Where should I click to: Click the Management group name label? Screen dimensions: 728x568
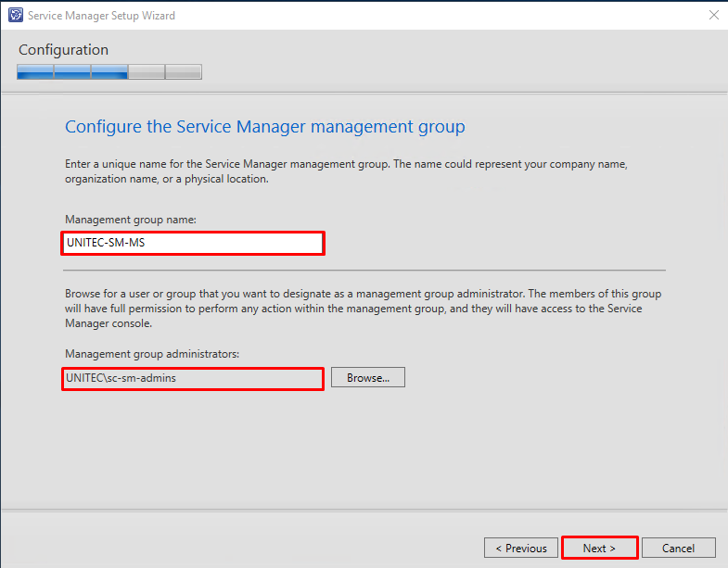131,220
